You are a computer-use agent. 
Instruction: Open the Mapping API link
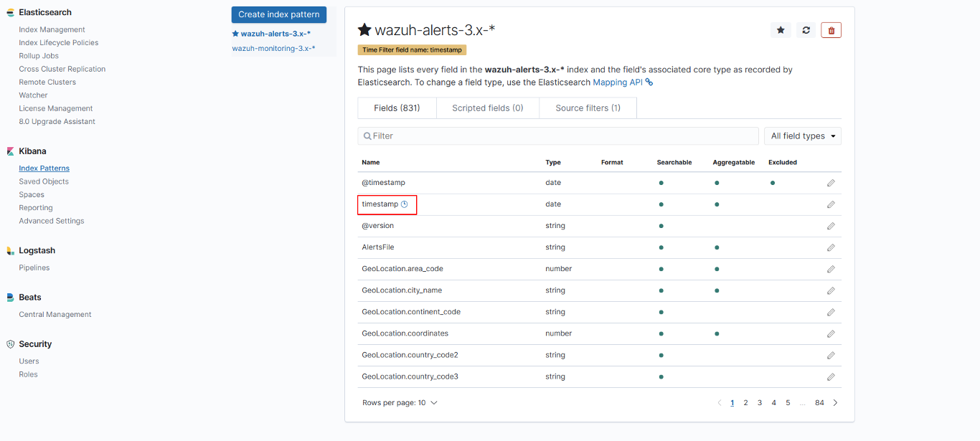point(618,82)
